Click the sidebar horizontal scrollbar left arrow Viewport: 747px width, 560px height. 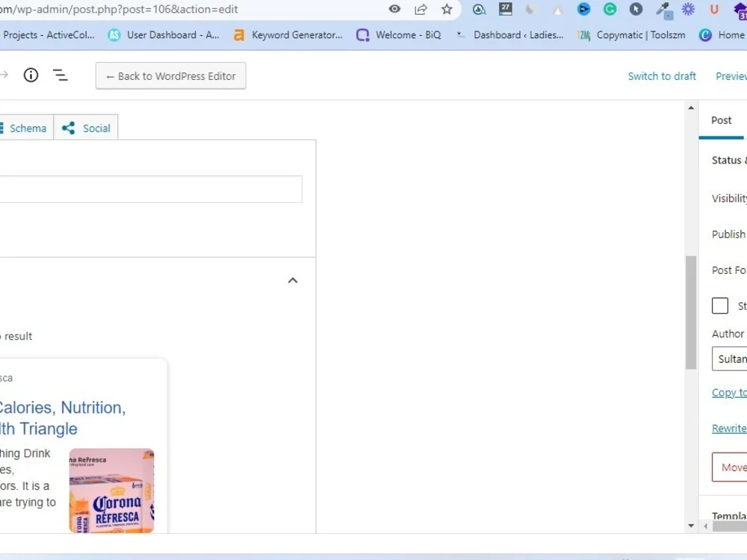point(706,526)
